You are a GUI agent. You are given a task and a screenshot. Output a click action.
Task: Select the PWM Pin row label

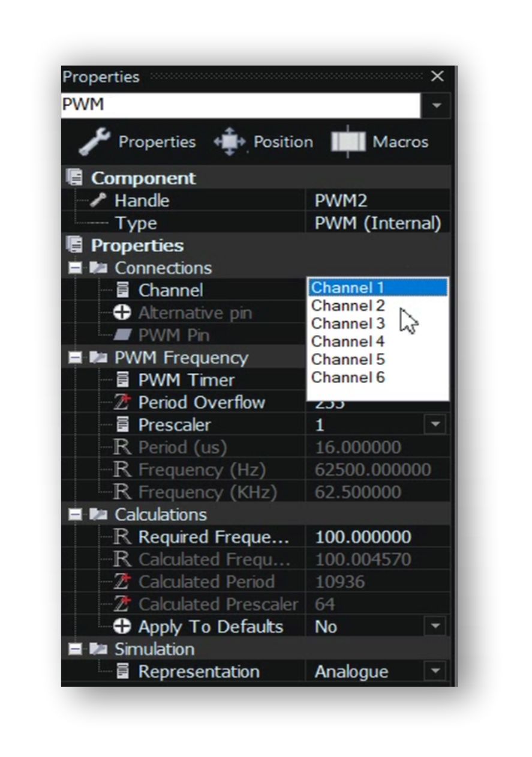coord(174,336)
